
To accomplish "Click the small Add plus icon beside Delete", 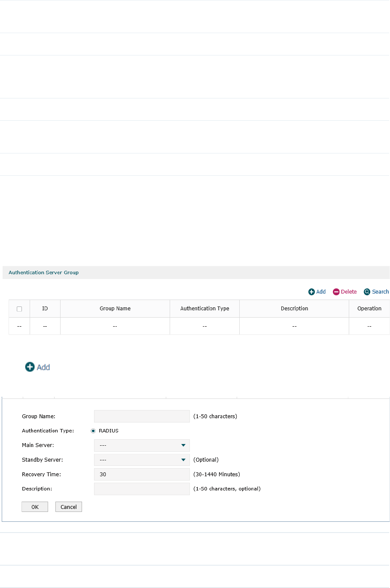I will 311,292.
